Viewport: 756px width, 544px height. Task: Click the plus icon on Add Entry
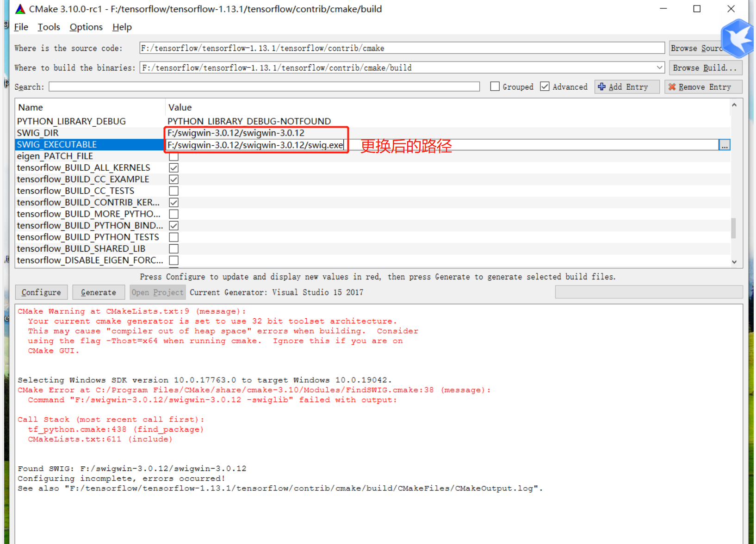point(601,87)
